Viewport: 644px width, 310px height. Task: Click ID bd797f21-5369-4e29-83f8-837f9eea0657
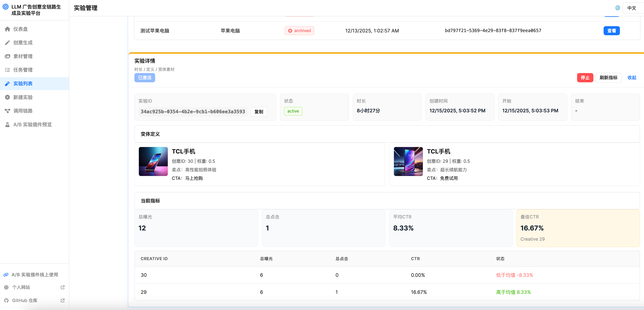tap(493, 31)
